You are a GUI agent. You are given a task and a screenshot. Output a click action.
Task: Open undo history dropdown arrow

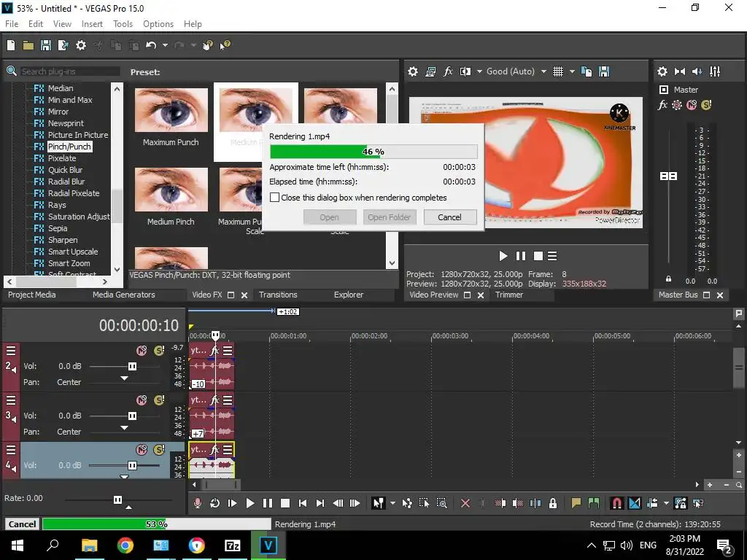165,45
